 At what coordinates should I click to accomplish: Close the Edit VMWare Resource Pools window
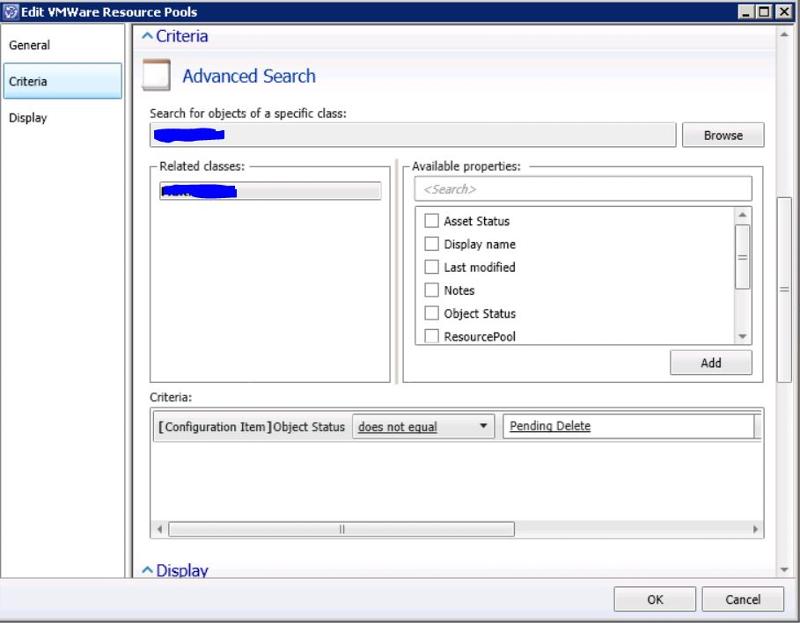tap(784, 11)
